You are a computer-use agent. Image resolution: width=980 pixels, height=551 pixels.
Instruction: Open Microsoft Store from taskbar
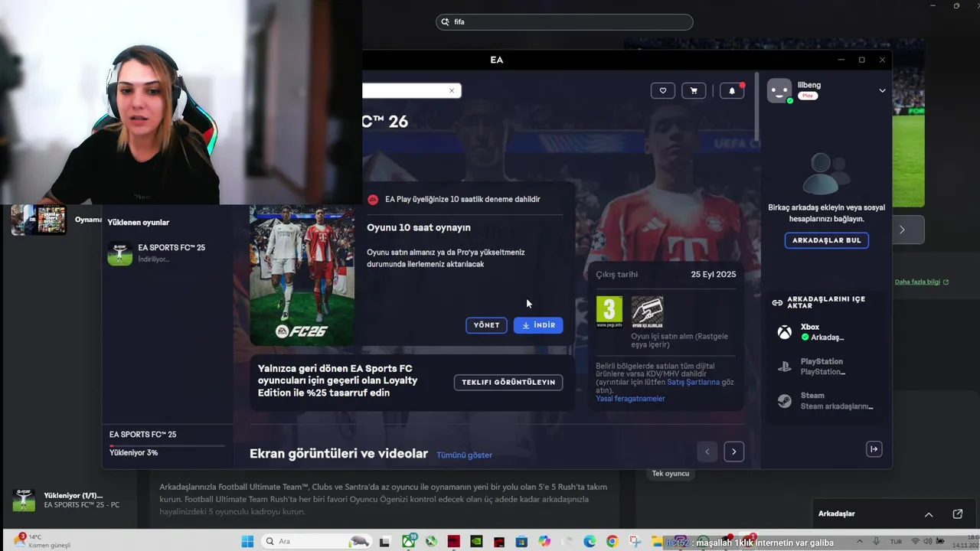(521, 541)
